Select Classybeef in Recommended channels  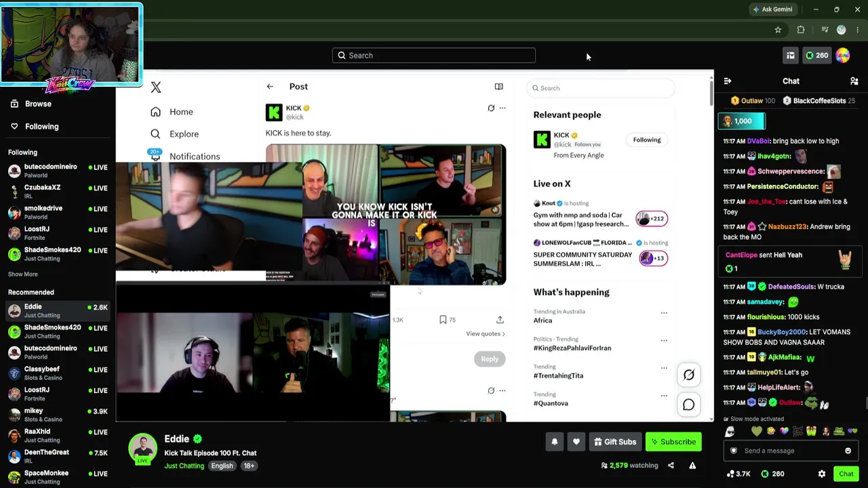point(58,373)
